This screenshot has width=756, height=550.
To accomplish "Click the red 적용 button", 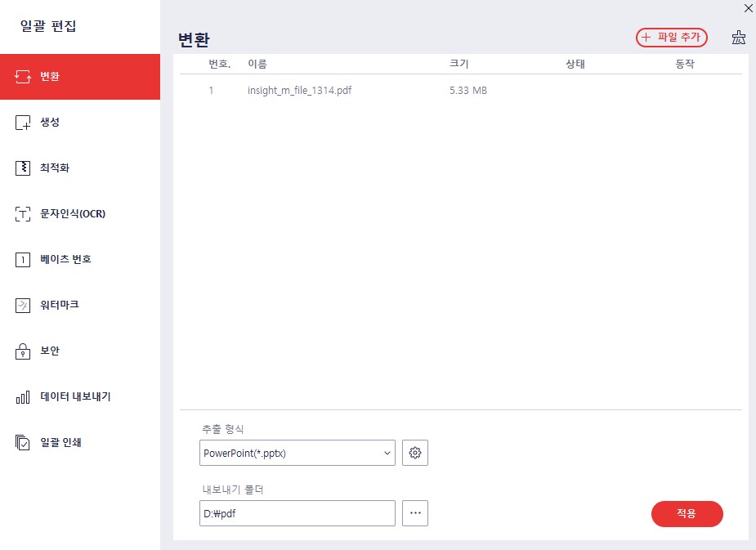I will 687,514.
